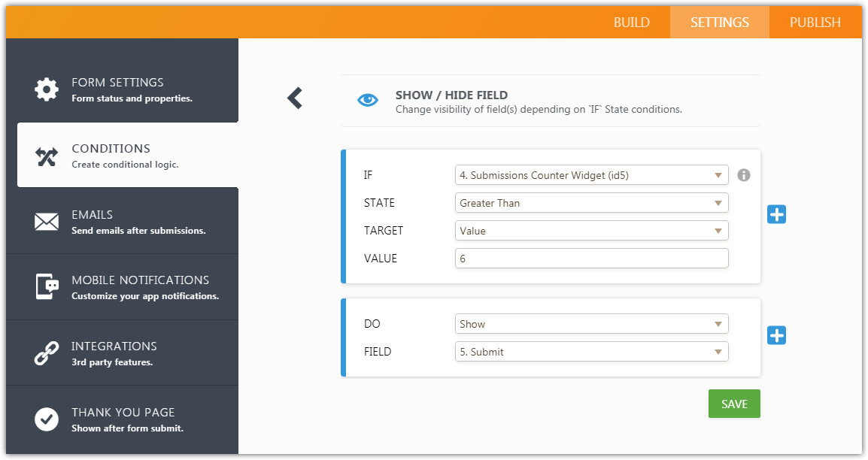Save the show/hide condition

tap(734, 404)
